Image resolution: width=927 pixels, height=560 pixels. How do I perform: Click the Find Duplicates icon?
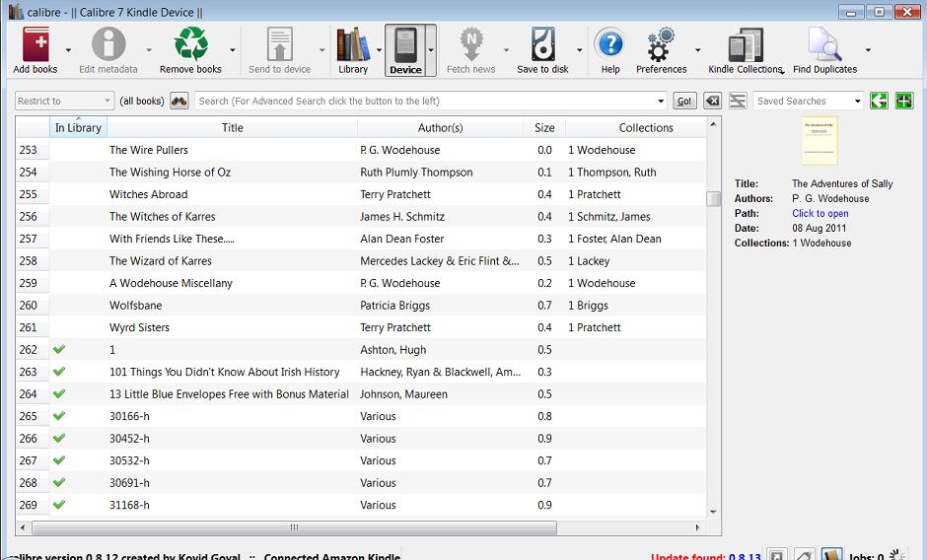click(824, 43)
